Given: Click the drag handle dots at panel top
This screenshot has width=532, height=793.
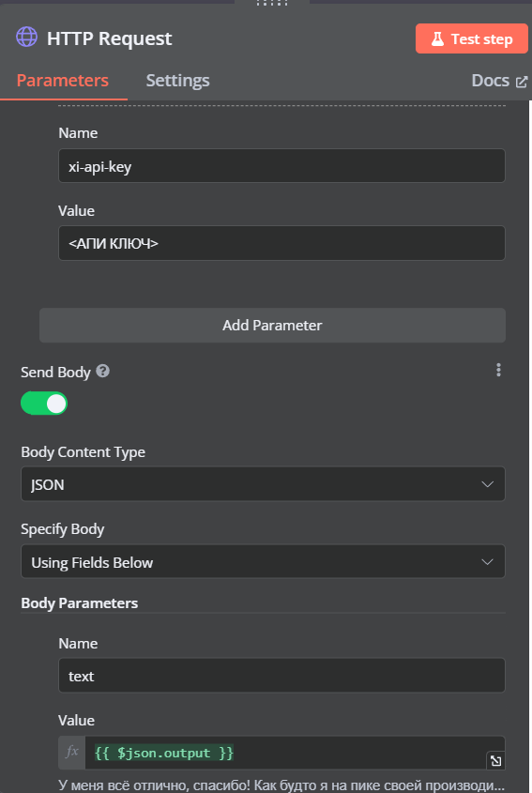Looking at the screenshot, I should tap(272, 3).
